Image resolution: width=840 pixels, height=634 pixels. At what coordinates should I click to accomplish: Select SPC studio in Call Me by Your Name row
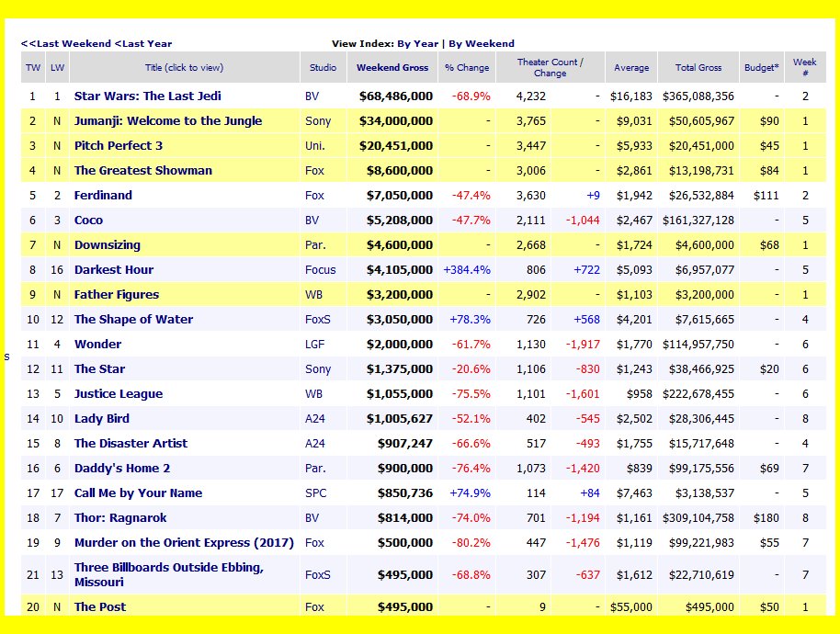click(315, 493)
